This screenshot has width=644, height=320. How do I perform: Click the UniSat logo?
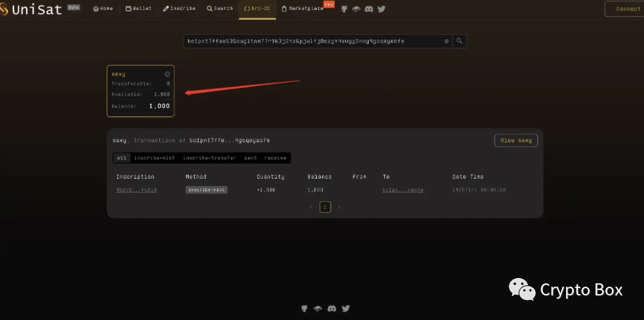(x=31, y=9)
